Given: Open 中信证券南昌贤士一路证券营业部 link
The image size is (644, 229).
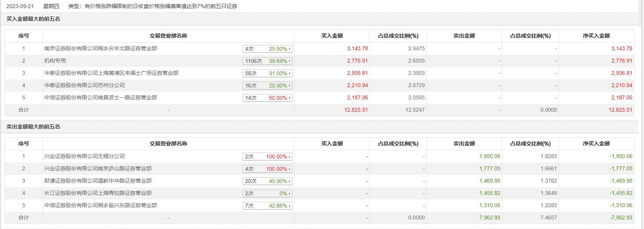Looking at the screenshot, I should [100, 97].
